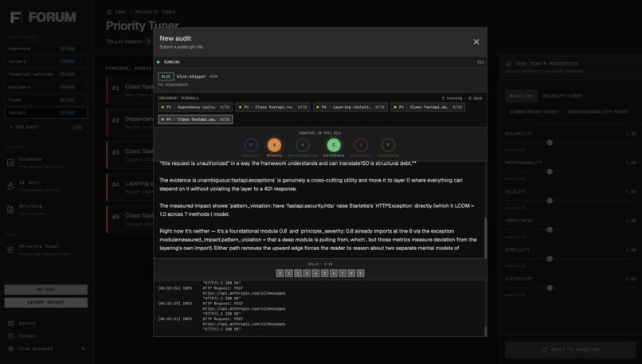Select the Correctness-first preset

click(x=534, y=112)
